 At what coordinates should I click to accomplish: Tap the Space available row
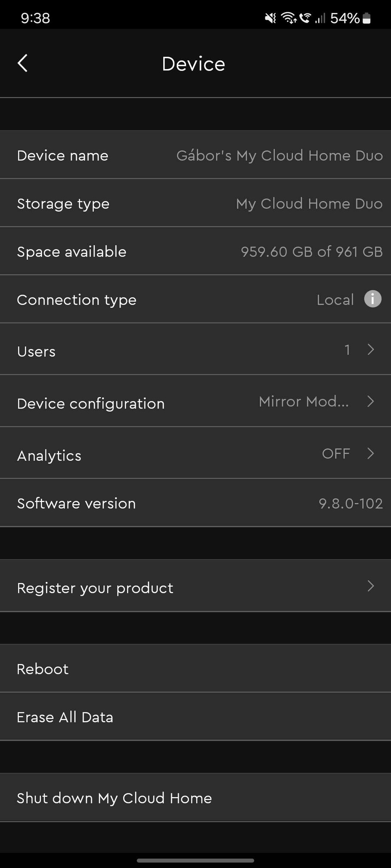tap(195, 252)
